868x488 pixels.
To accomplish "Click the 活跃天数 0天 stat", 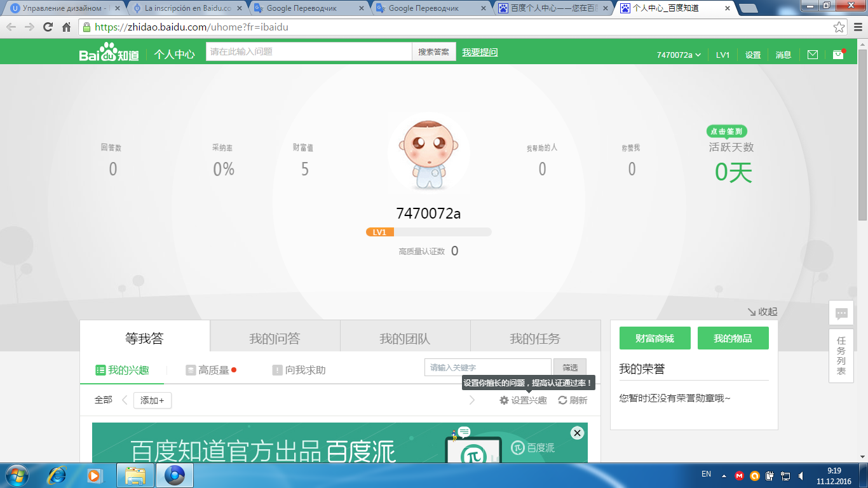I will [732, 164].
